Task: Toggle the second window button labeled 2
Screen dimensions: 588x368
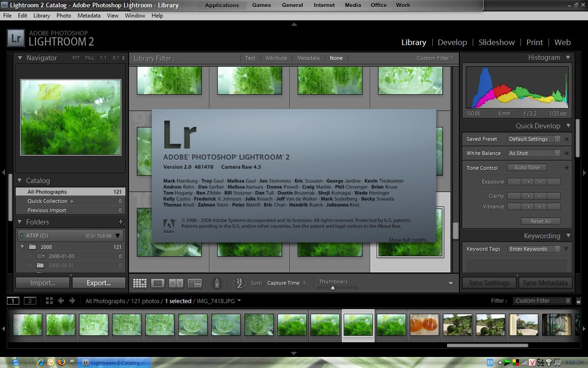Action: pos(30,301)
